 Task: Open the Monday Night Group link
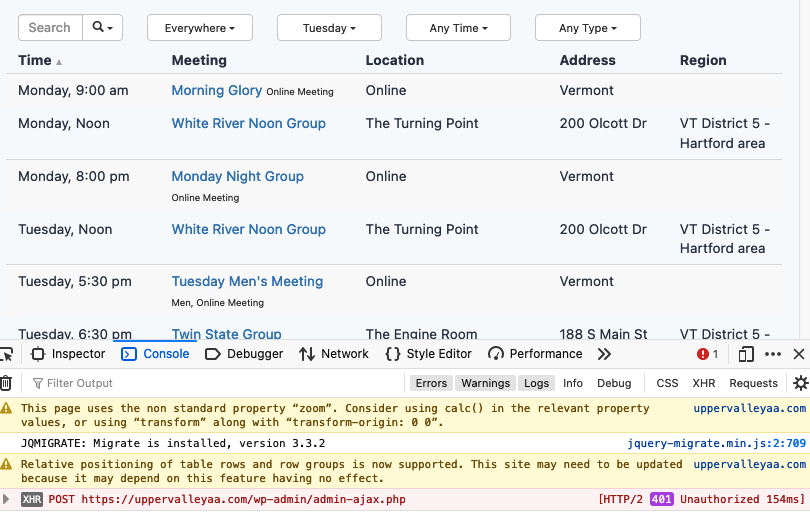238,176
